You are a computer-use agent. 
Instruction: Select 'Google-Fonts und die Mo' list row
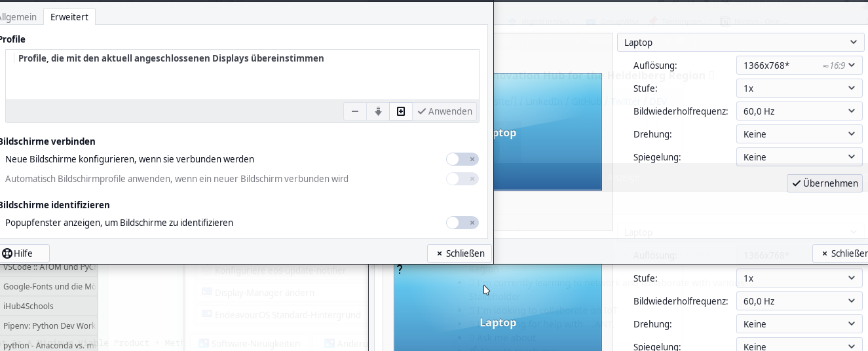pos(49,286)
